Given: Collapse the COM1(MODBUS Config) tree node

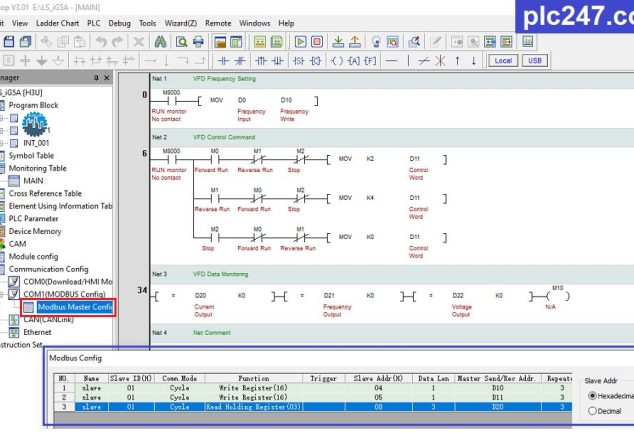Looking at the screenshot, I should [x=2, y=294].
